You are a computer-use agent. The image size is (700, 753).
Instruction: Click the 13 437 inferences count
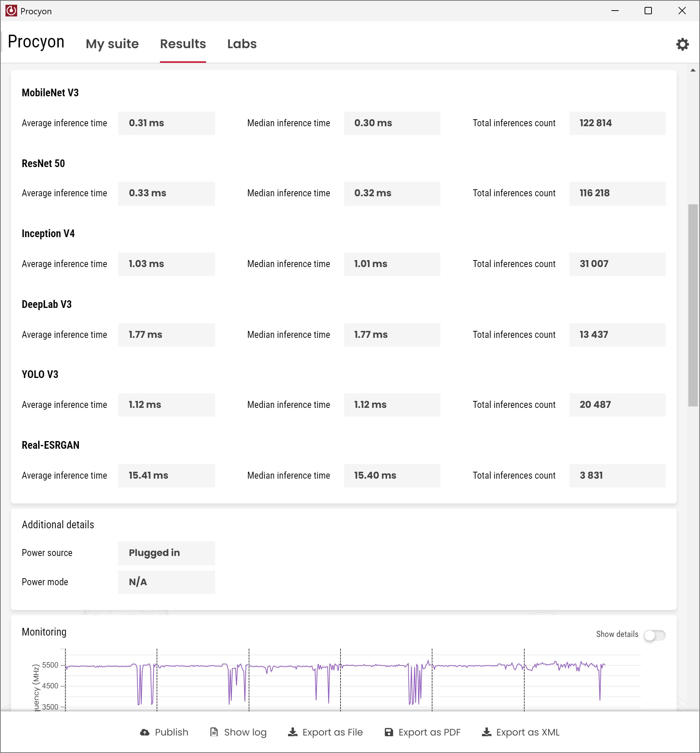pos(617,335)
